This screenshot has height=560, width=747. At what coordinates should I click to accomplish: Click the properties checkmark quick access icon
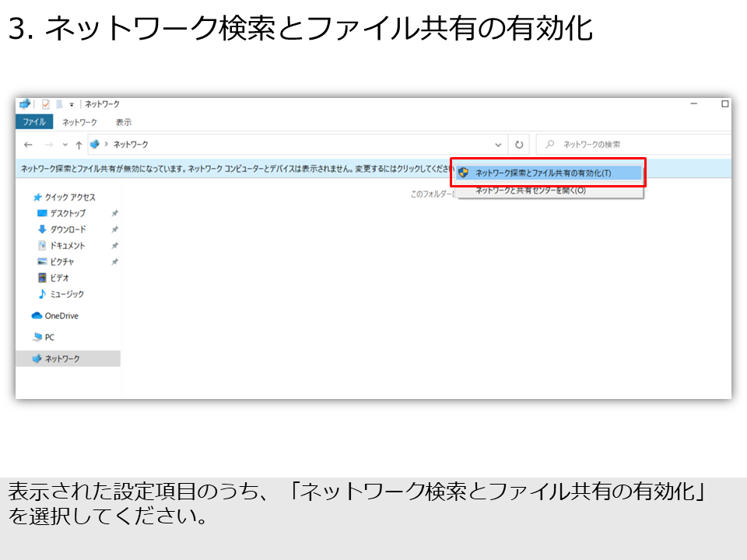coord(46,103)
